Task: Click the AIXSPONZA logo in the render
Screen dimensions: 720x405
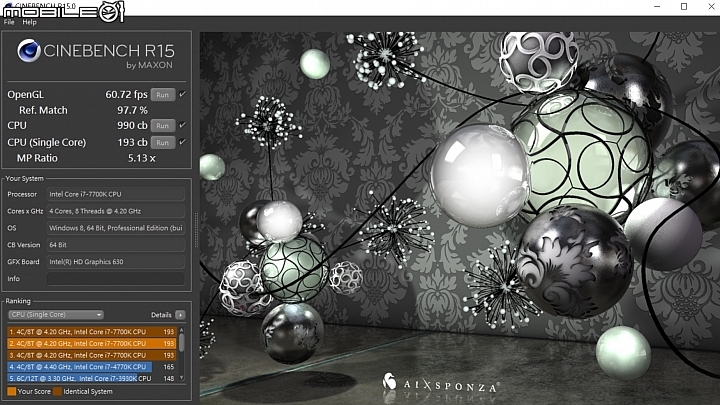Action: click(x=441, y=383)
